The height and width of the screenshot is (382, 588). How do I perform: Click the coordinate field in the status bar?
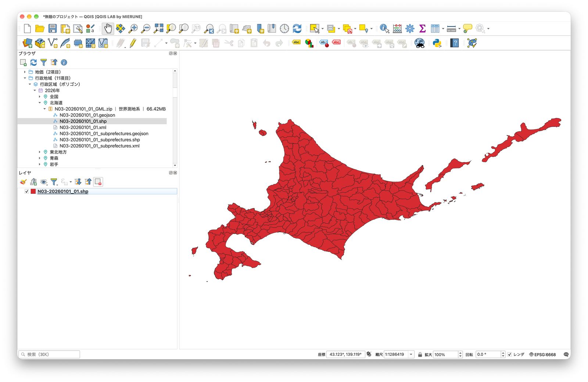(x=345, y=354)
